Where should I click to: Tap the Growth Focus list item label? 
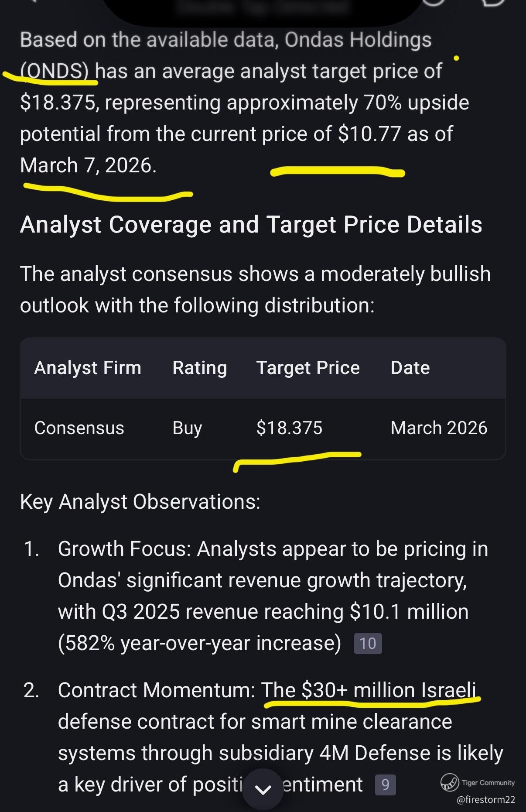pyautogui.click(x=124, y=549)
